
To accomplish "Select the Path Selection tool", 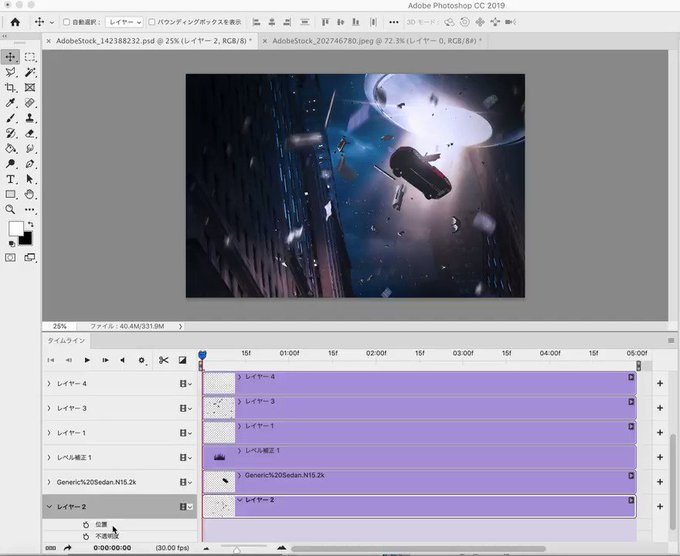I will tap(29, 179).
